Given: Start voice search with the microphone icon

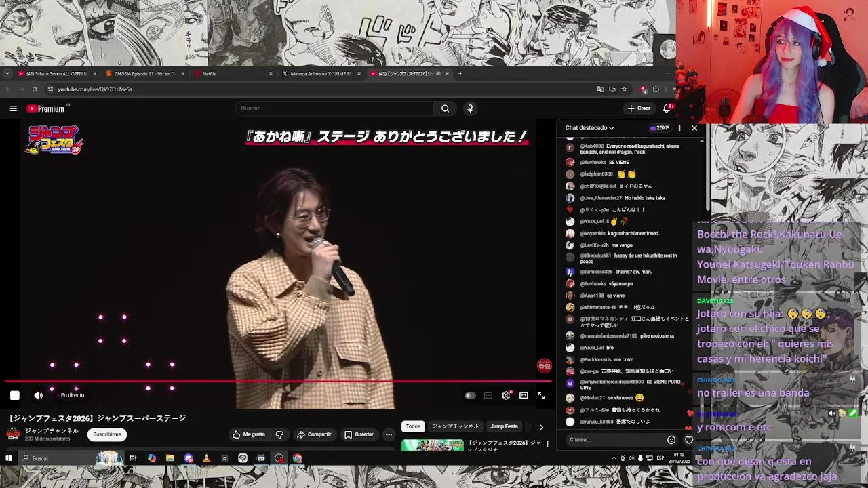Looking at the screenshot, I should [470, 108].
